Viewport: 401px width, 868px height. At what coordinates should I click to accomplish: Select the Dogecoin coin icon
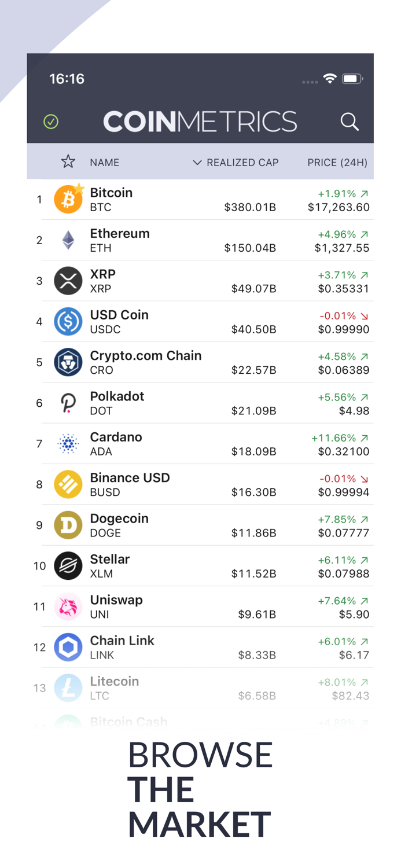68,525
